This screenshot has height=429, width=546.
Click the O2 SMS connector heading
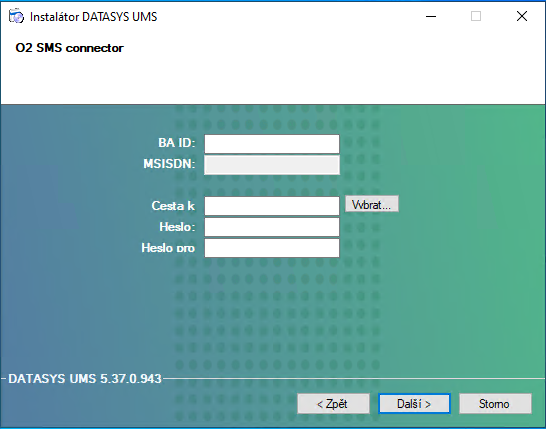pos(69,48)
